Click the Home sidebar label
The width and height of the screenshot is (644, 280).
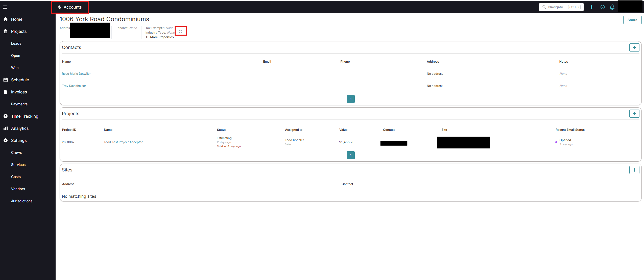tap(17, 19)
